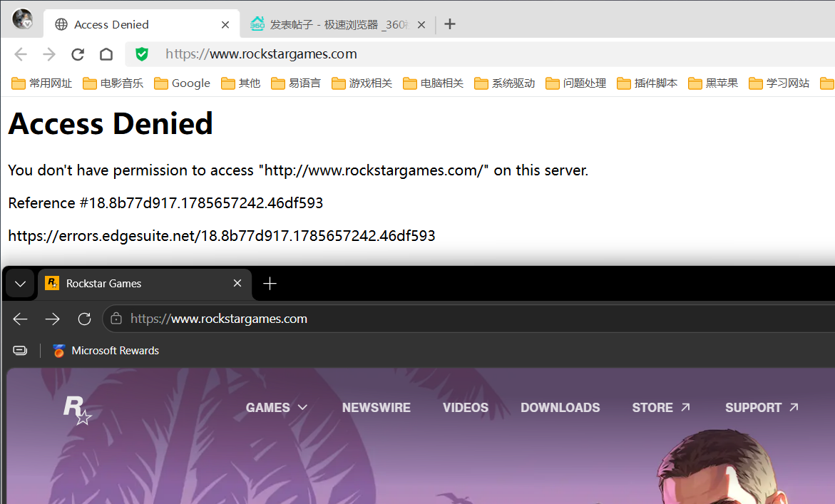Viewport: 835px width, 504px height.
Task: Open NEWSWIRE on Rockstar site
Action: pos(376,408)
